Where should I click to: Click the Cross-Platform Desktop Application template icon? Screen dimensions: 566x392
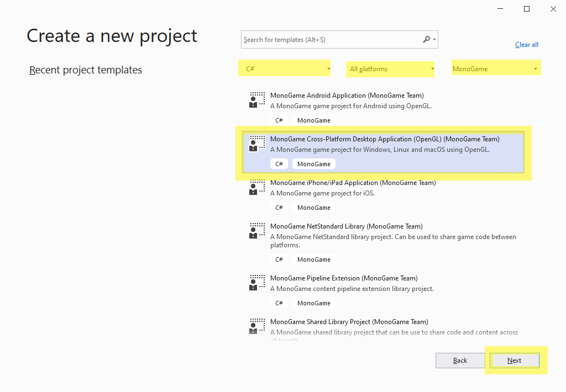click(256, 144)
